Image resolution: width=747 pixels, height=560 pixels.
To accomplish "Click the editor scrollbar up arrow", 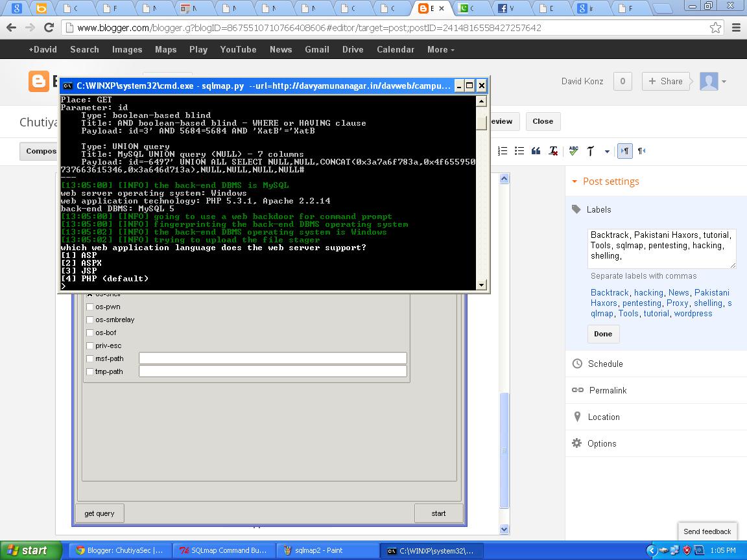I will [504, 179].
